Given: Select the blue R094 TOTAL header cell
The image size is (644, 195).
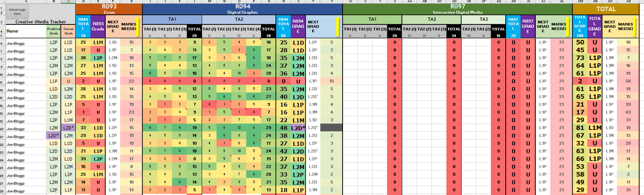Looking at the screenshot, I should [x=283, y=27].
